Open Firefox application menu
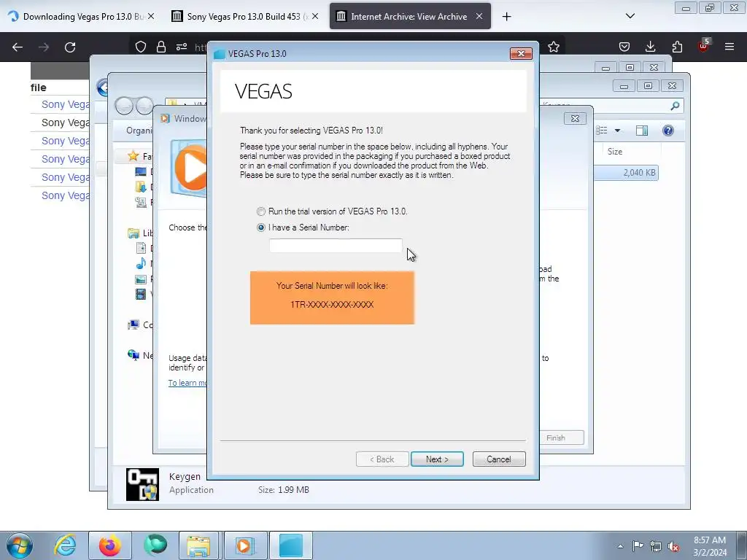 click(x=729, y=47)
